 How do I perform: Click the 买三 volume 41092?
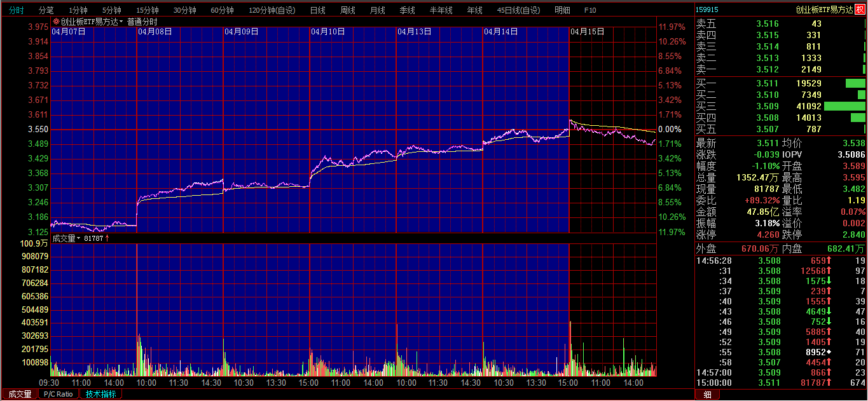809,106
